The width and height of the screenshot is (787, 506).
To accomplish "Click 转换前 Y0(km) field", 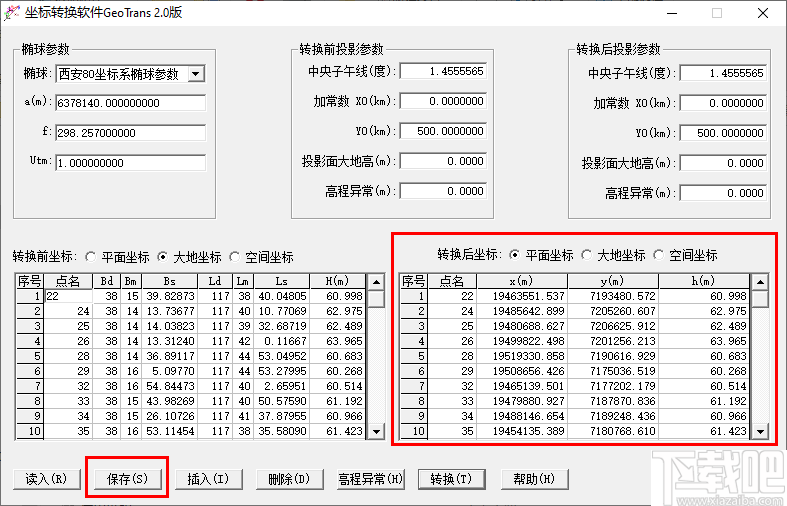I will pos(443,132).
